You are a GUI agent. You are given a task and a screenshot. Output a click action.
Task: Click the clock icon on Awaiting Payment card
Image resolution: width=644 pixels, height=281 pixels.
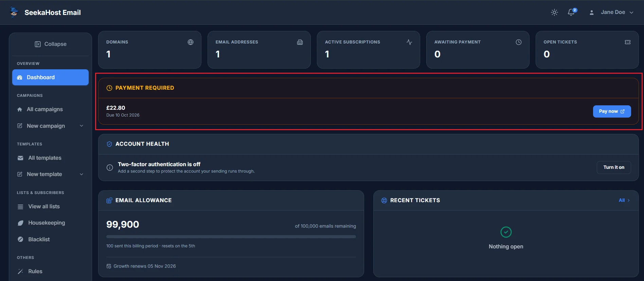(x=519, y=42)
